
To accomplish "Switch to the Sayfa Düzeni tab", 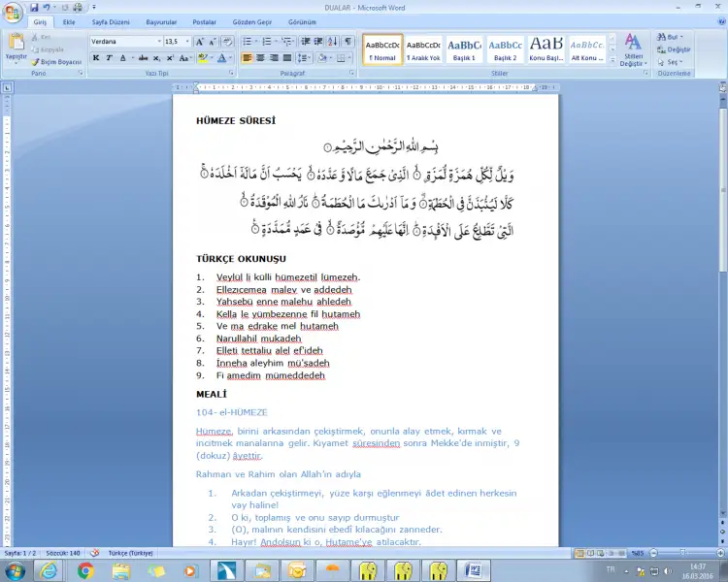I will pyautogui.click(x=112, y=21).
